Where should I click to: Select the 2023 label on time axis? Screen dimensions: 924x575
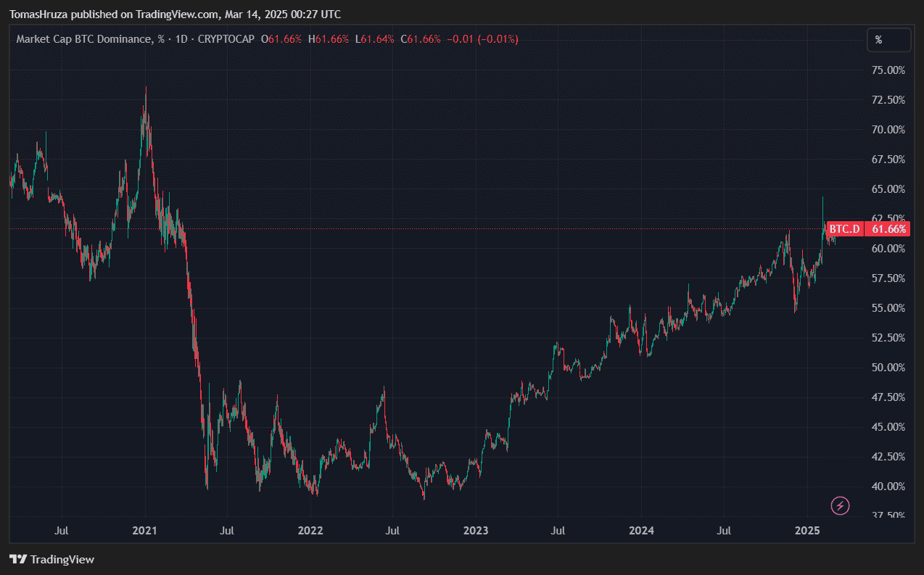point(476,531)
